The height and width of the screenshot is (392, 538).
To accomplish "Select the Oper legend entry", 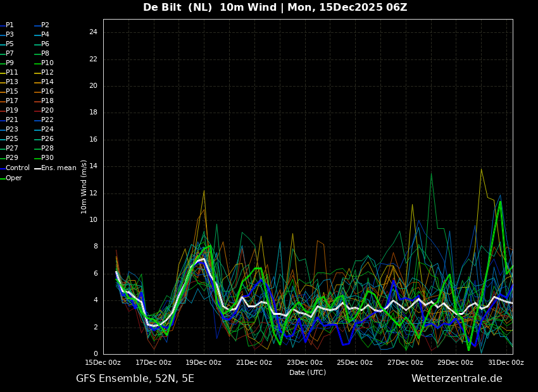I will [x=14, y=178].
